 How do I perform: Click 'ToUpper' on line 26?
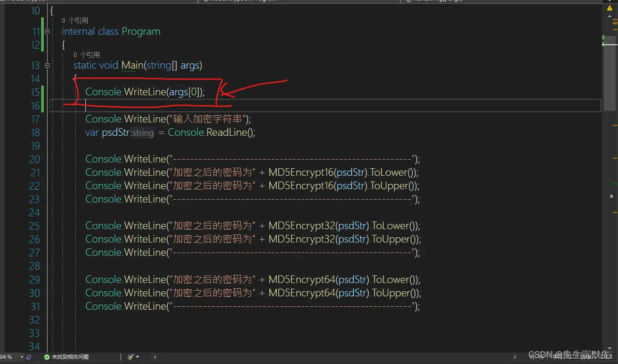click(x=392, y=239)
